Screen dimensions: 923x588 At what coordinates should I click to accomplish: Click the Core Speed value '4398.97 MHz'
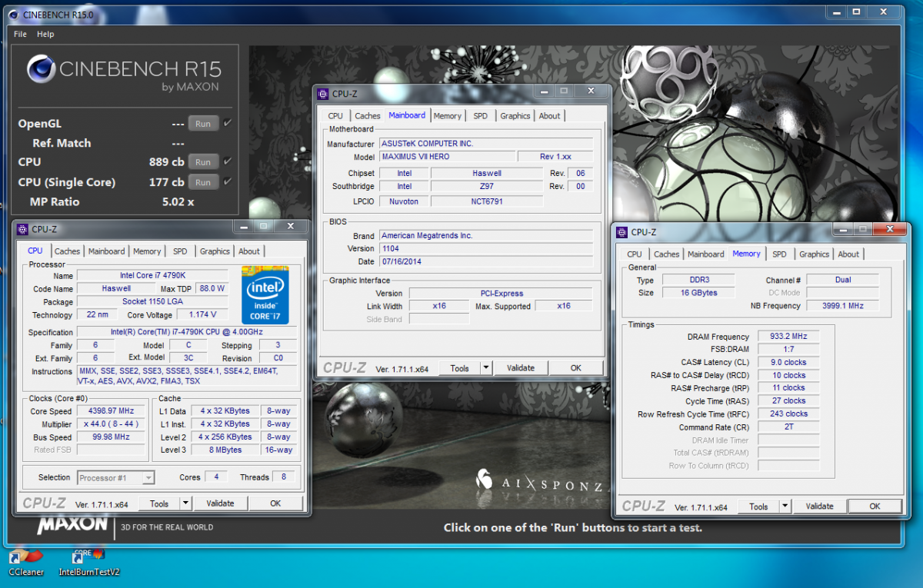pos(111,411)
